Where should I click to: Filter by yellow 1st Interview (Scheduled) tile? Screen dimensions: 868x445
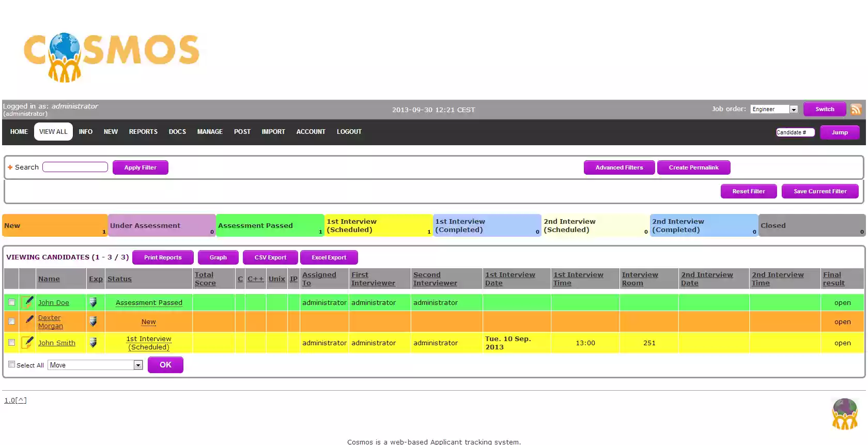click(379, 225)
